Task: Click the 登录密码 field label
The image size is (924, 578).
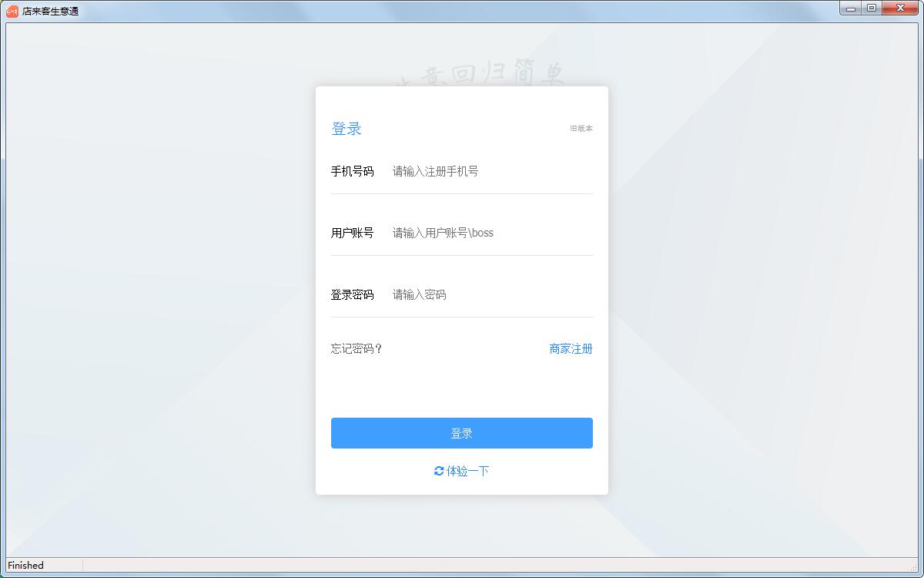Action: pos(352,294)
